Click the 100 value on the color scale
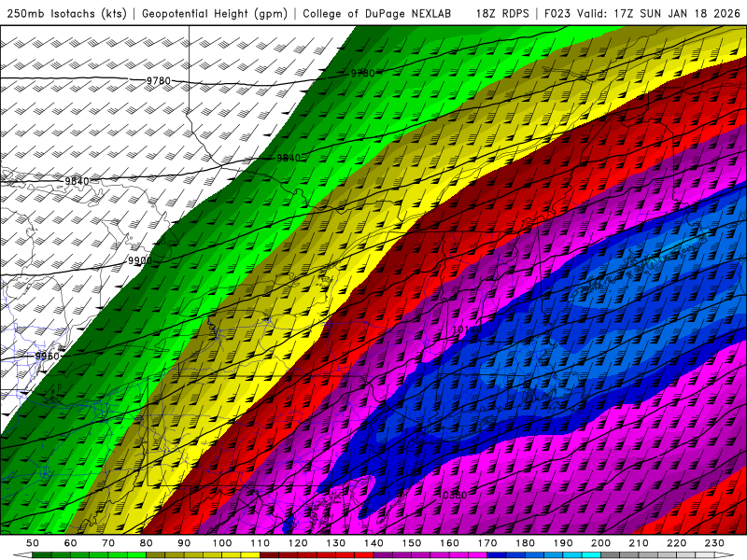 [x=222, y=543]
